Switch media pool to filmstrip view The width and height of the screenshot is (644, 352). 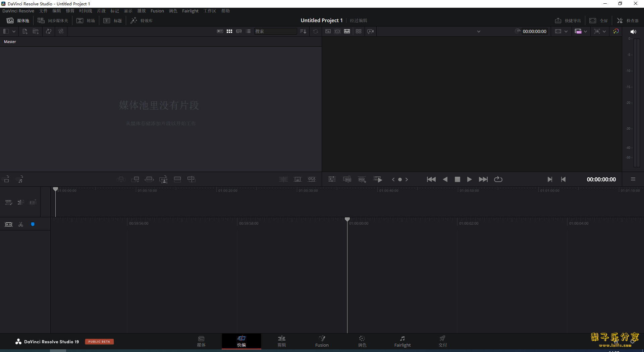tap(239, 31)
